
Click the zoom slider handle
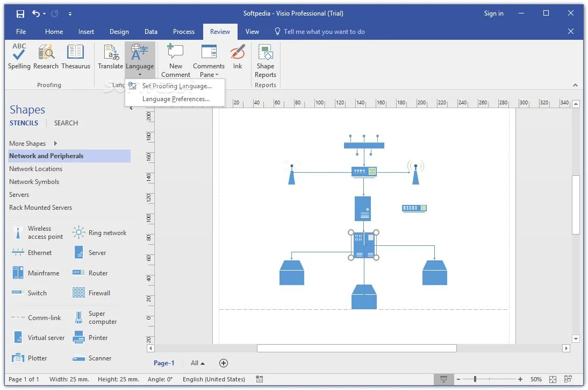click(475, 379)
